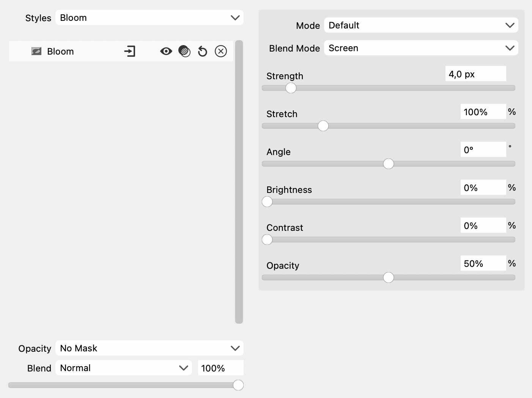The image size is (532, 398).
Task: Click the Contrast slider handle
Action: [267, 240]
